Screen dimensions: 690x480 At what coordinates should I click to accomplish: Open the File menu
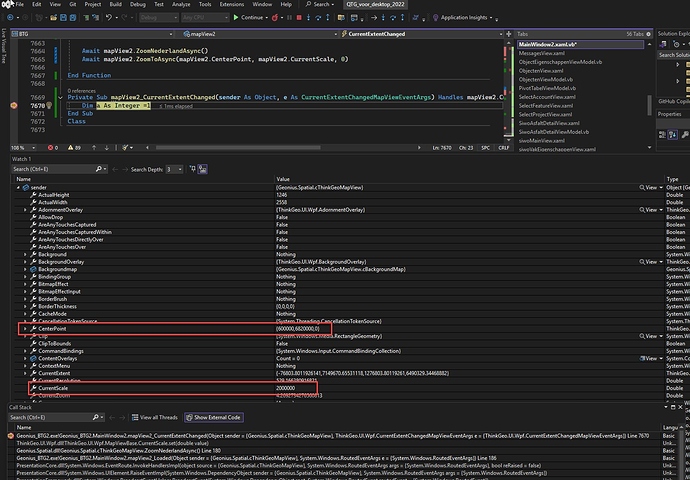[20, 4]
